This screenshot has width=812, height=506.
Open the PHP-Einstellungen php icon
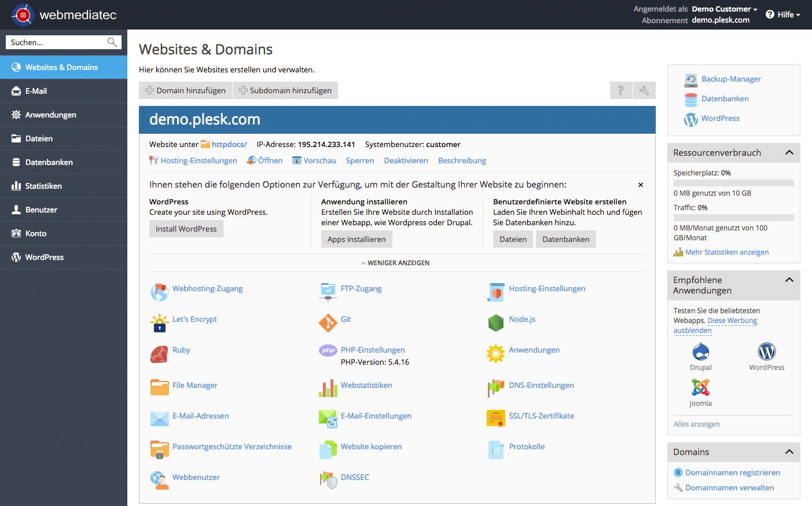328,350
